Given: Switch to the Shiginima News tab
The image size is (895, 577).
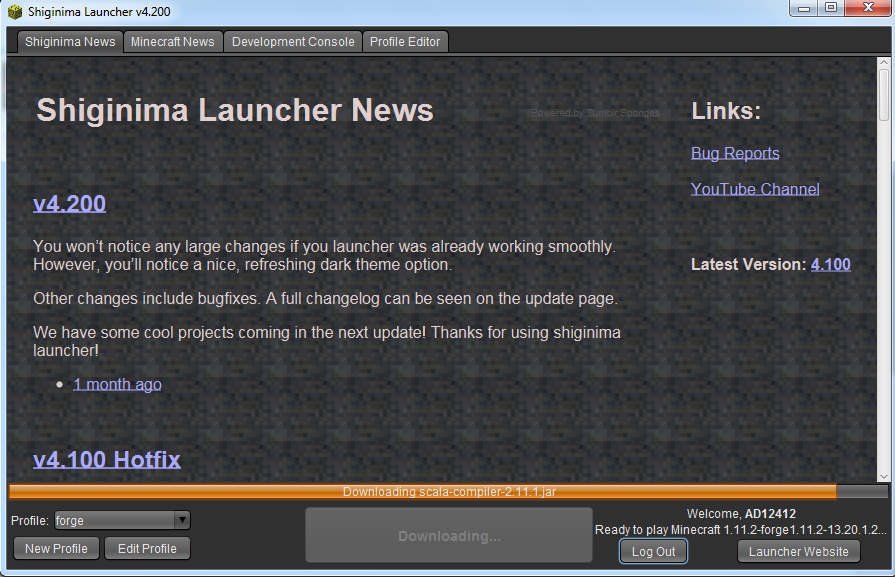Looking at the screenshot, I should point(70,42).
